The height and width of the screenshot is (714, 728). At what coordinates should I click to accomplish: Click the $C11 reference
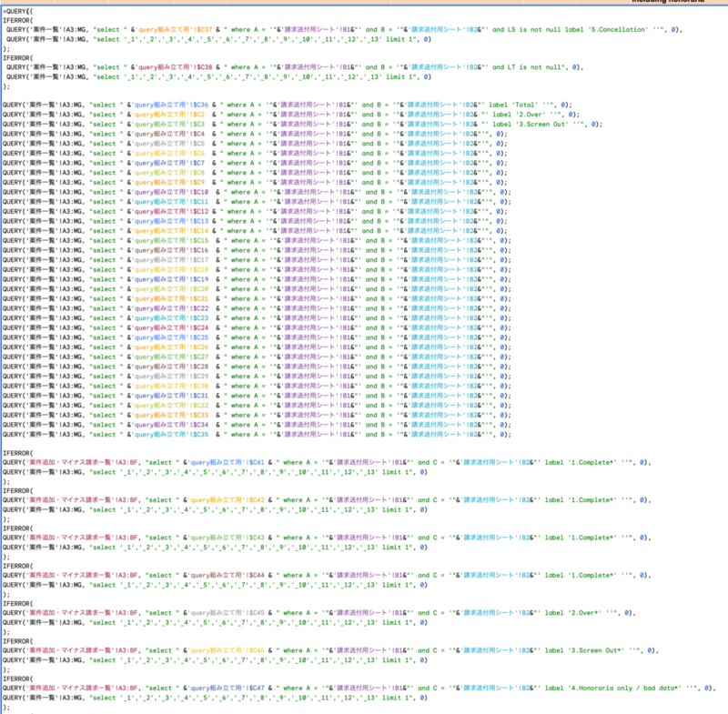point(198,202)
